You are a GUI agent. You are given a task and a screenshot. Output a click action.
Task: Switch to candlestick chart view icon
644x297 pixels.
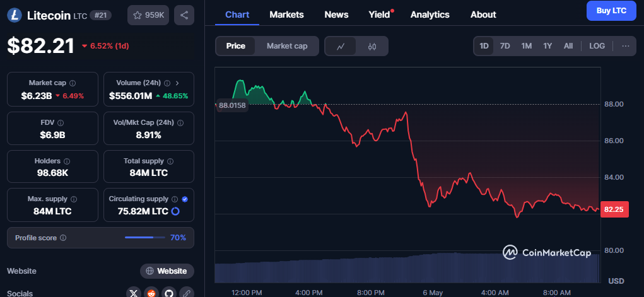tap(372, 47)
